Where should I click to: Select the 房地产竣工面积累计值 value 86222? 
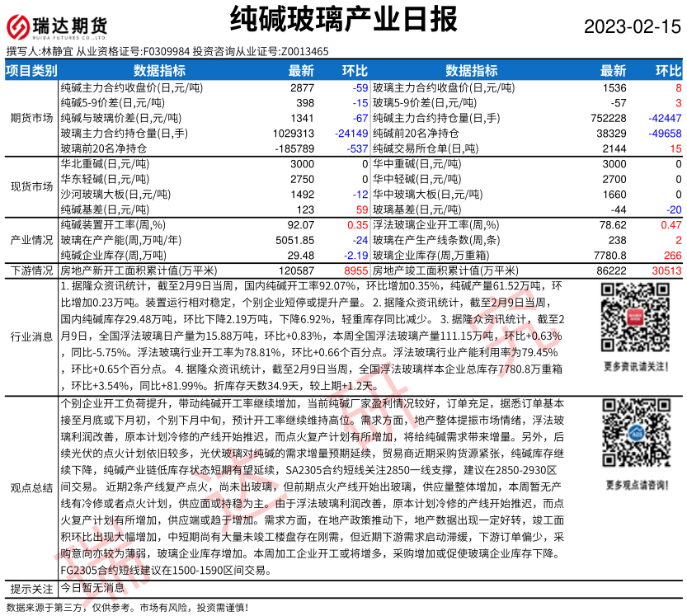point(609,270)
